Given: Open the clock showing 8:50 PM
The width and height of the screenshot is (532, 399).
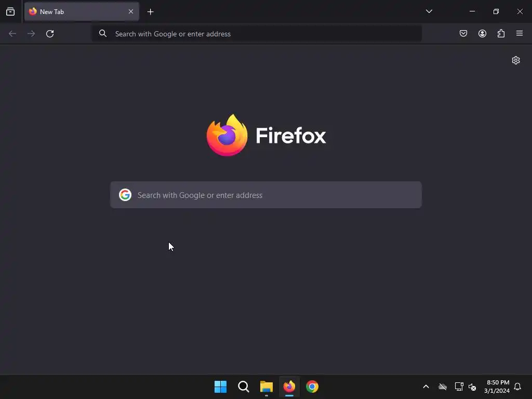Looking at the screenshot, I should point(497,387).
